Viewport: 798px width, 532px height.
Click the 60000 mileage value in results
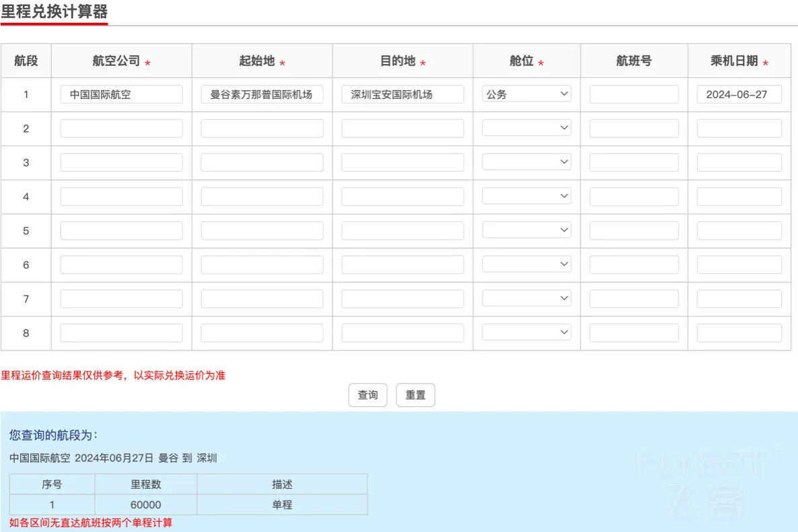coord(145,504)
